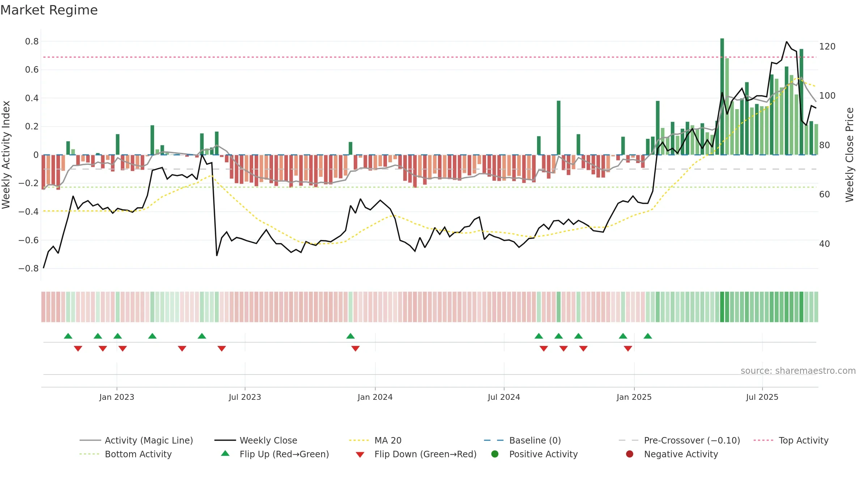Toggle the MA 20 legend entry
The image size is (868, 488).
click(375, 440)
